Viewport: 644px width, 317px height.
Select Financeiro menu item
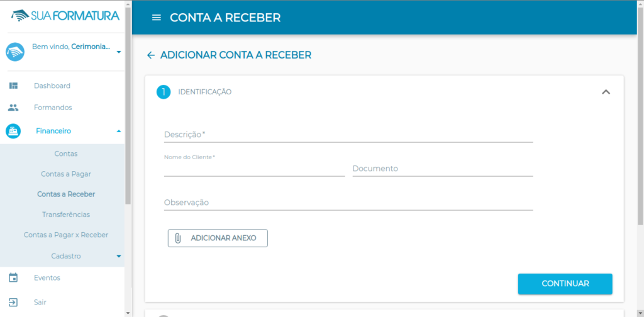click(53, 131)
